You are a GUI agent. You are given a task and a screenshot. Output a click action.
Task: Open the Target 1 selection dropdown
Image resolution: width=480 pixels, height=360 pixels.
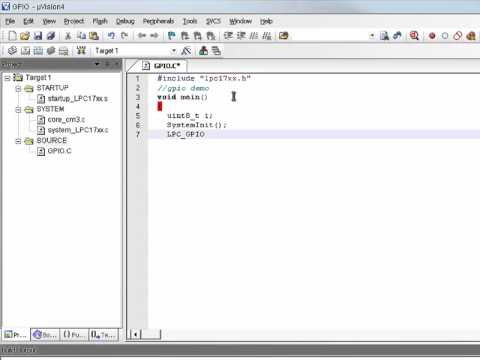point(173,51)
